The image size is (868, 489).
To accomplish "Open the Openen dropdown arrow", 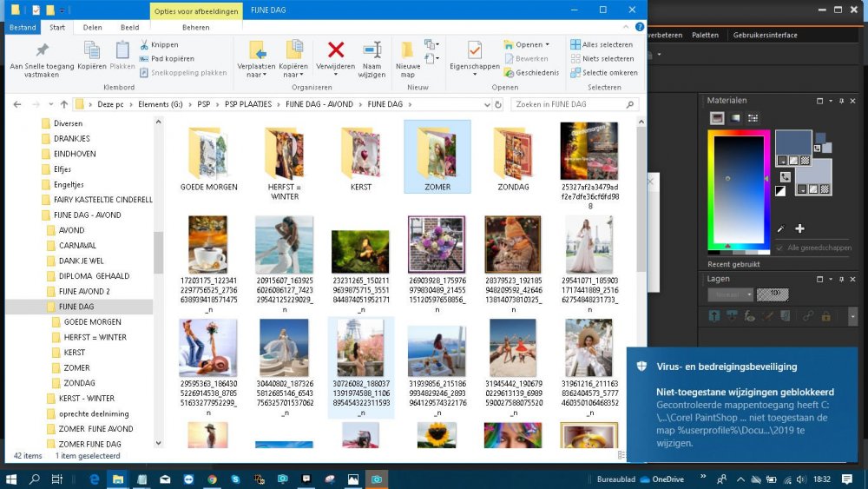I will pyautogui.click(x=547, y=44).
